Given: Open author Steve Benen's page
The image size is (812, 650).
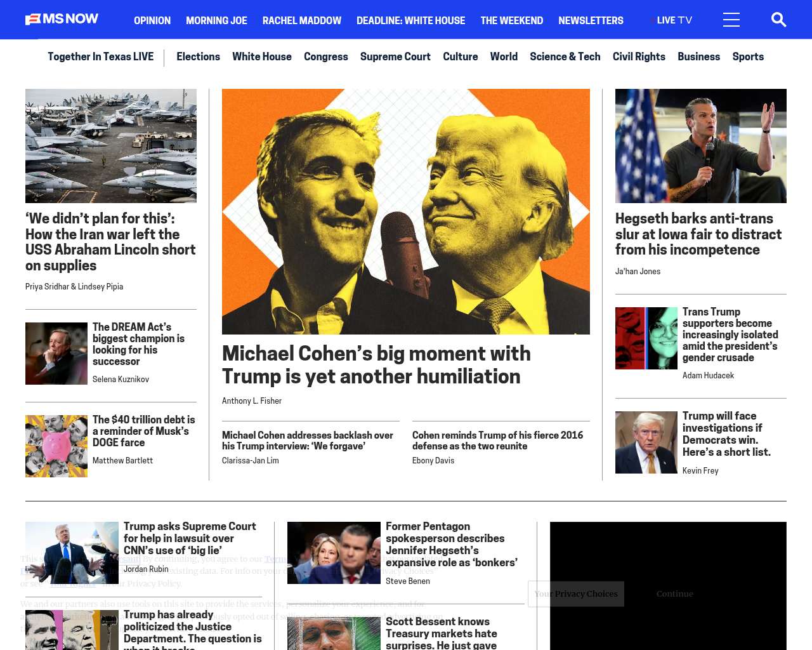Looking at the screenshot, I should [408, 581].
